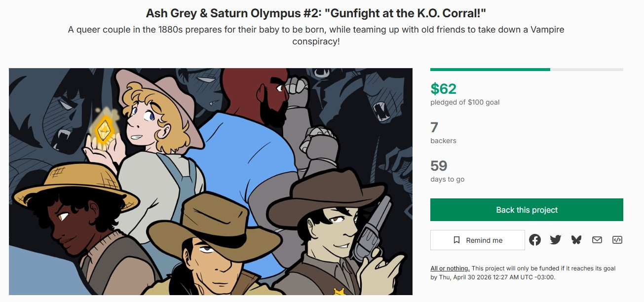The height and width of the screenshot is (302, 644).
Task: Click the green filled funding progress bar
Action: point(490,70)
